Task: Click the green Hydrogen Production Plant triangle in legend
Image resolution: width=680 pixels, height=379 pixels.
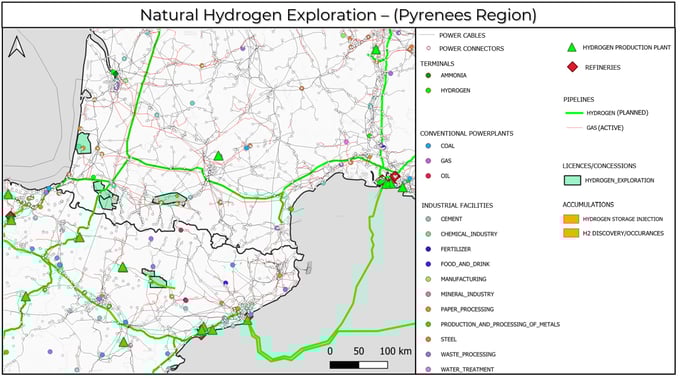Action: point(572,47)
